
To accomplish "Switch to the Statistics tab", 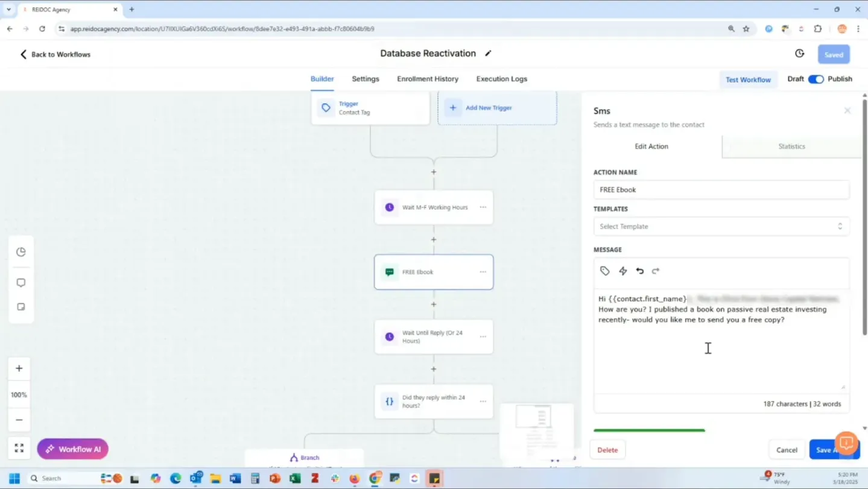I will point(791,147).
